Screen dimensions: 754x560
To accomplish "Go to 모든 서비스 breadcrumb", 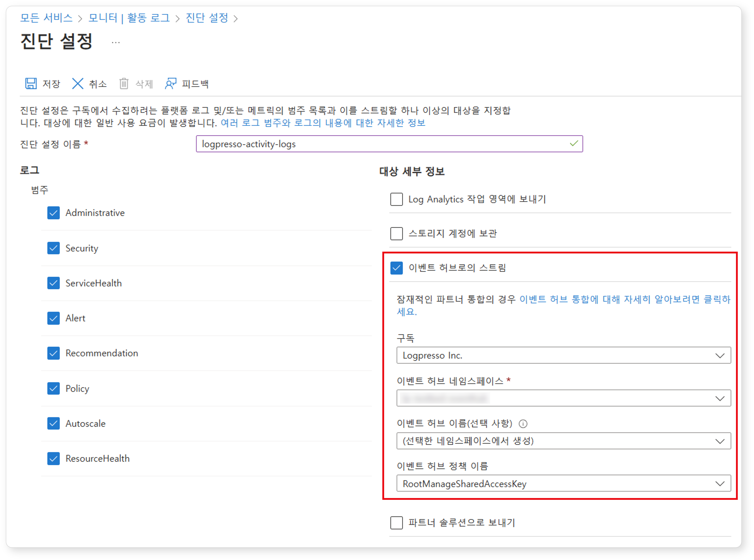I will [46, 18].
